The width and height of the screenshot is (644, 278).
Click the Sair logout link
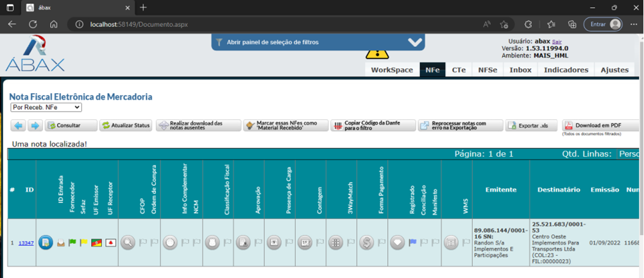click(x=557, y=41)
